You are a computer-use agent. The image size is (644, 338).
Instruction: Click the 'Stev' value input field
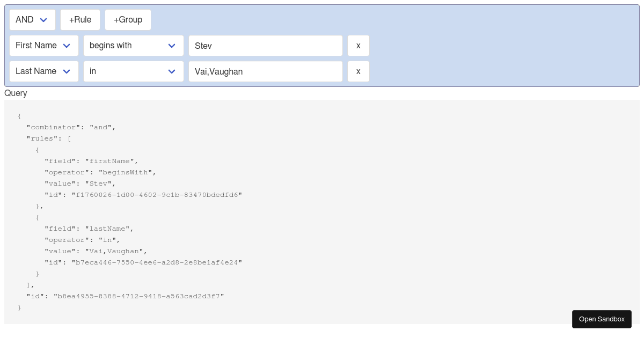tap(266, 46)
